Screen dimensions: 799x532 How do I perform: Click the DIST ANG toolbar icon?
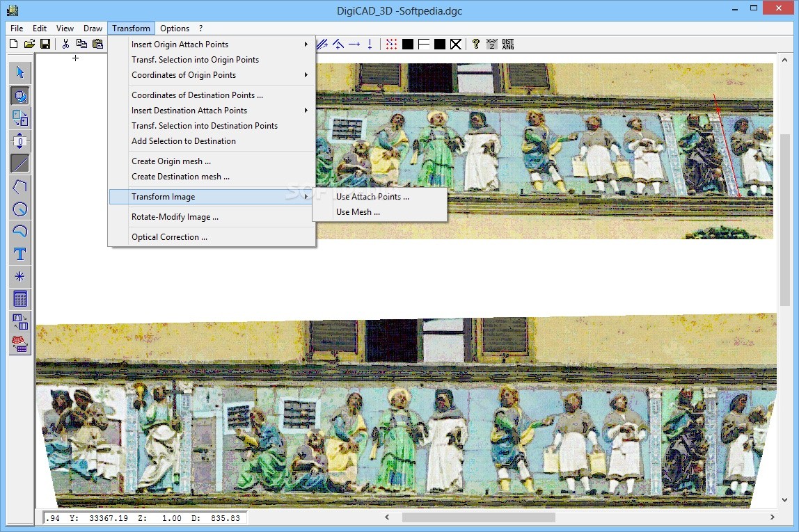click(x=508, y=45)
